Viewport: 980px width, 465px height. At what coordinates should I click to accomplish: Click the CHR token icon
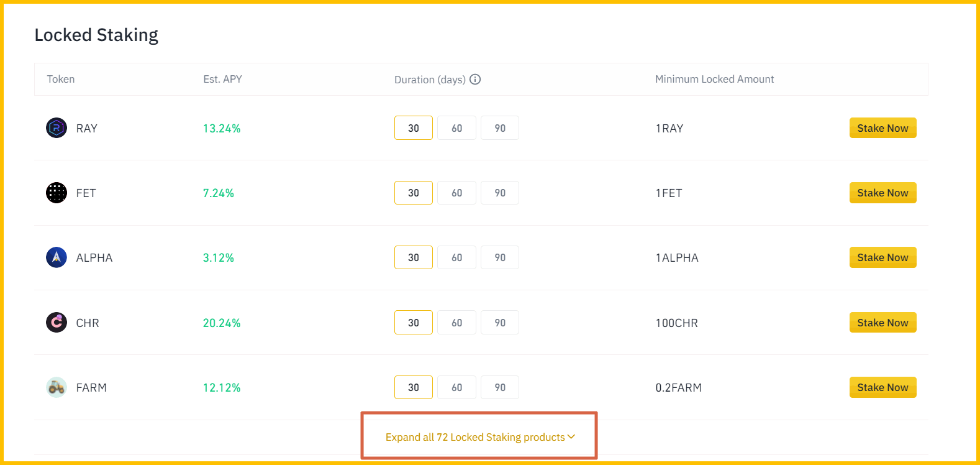(56, 323)
